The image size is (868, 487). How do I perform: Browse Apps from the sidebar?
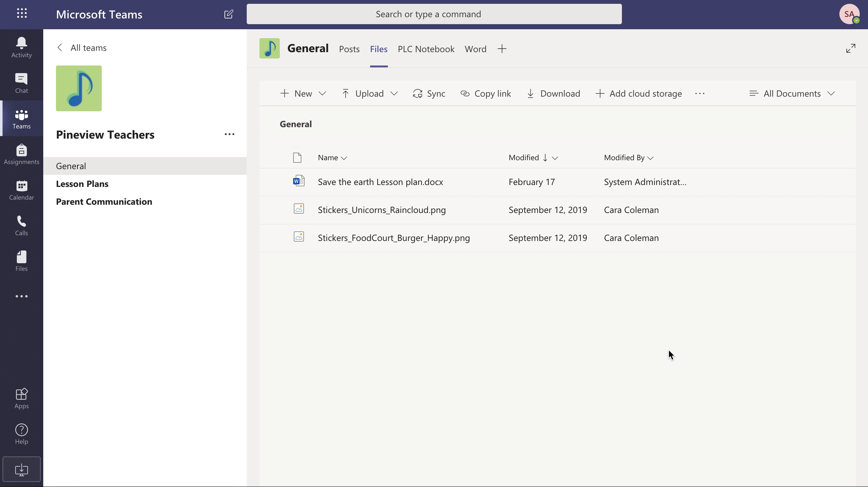(x=21, y=398)
